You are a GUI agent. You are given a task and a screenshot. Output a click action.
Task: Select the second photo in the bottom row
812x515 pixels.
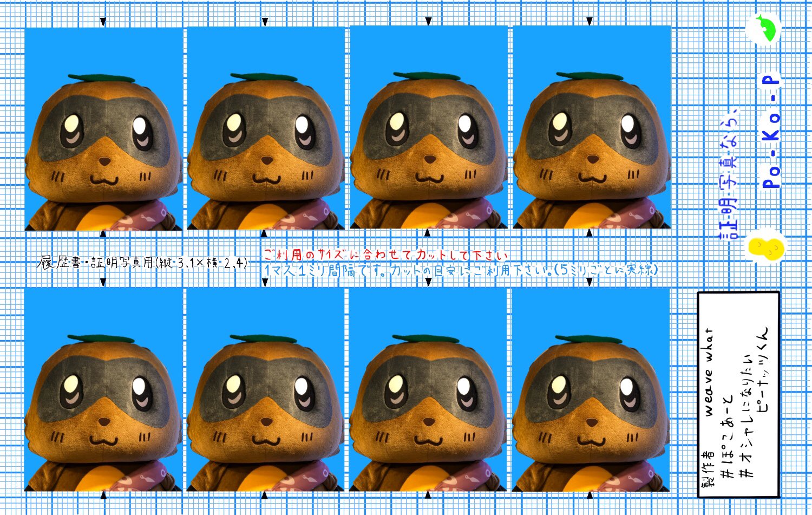[265, 390]
